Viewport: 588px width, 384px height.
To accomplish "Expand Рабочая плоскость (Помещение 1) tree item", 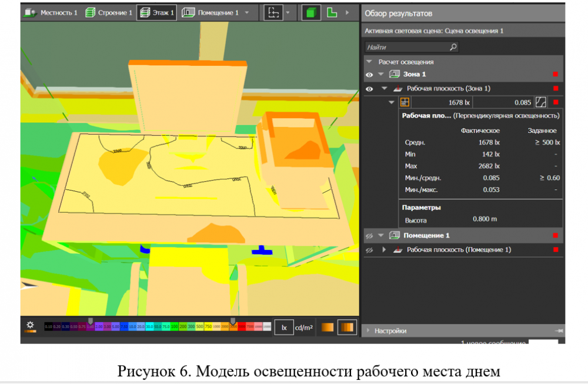I will (383, 250).
